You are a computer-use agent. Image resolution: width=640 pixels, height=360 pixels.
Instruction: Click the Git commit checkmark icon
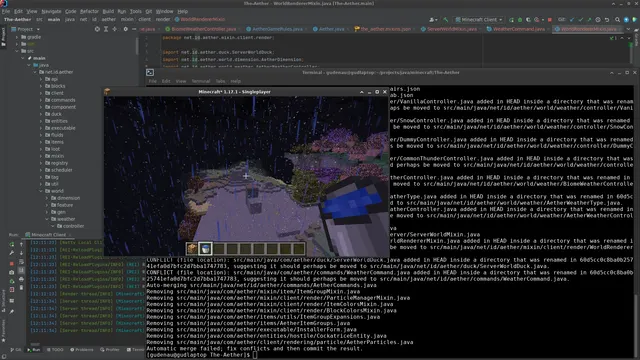(580, 20)
